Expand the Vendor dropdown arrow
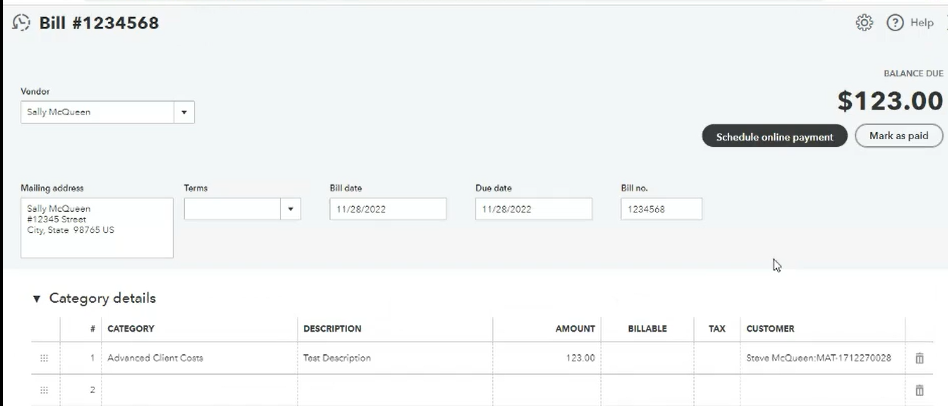The width and height of the screenshot is (948, 406). pyautogui.click(x=184, y=112)
